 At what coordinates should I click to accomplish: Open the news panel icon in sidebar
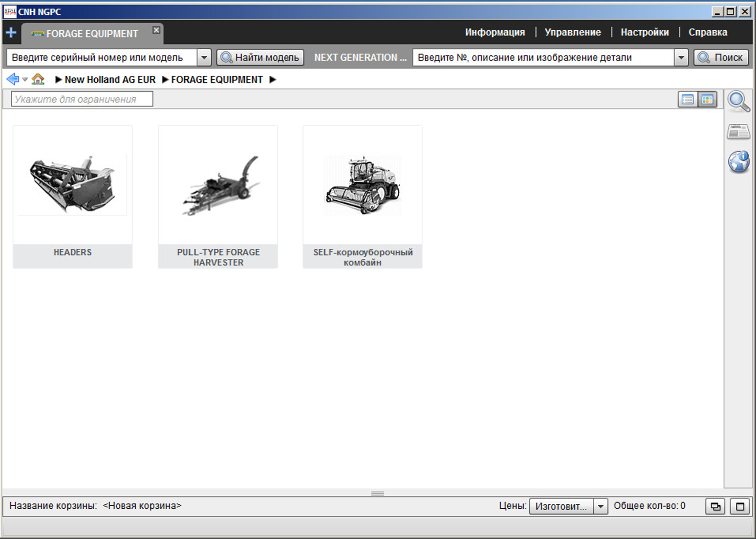[738, 132]
